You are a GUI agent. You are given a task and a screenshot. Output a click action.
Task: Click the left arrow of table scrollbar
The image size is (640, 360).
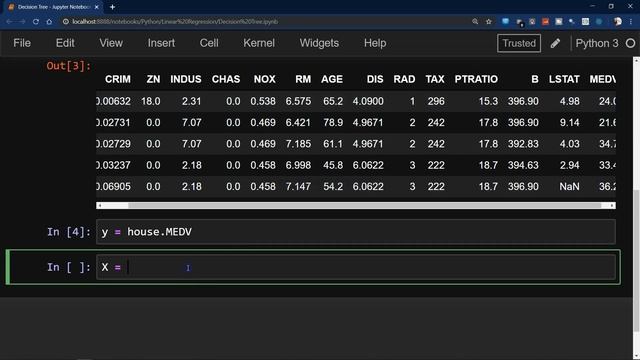pos(100,206)
